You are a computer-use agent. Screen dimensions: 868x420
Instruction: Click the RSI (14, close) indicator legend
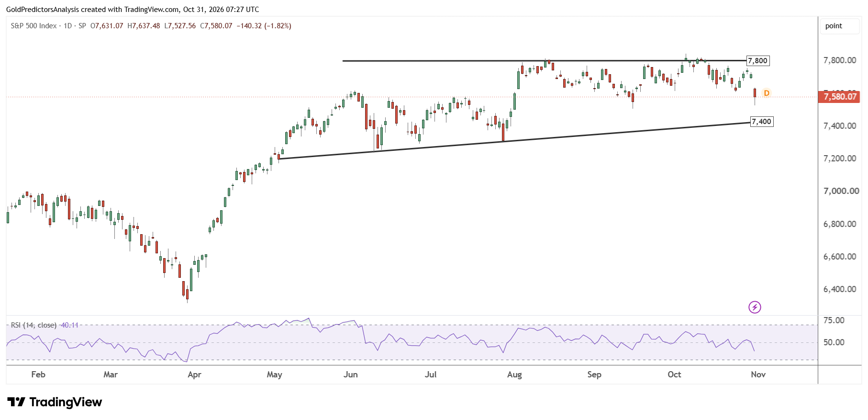45,325
